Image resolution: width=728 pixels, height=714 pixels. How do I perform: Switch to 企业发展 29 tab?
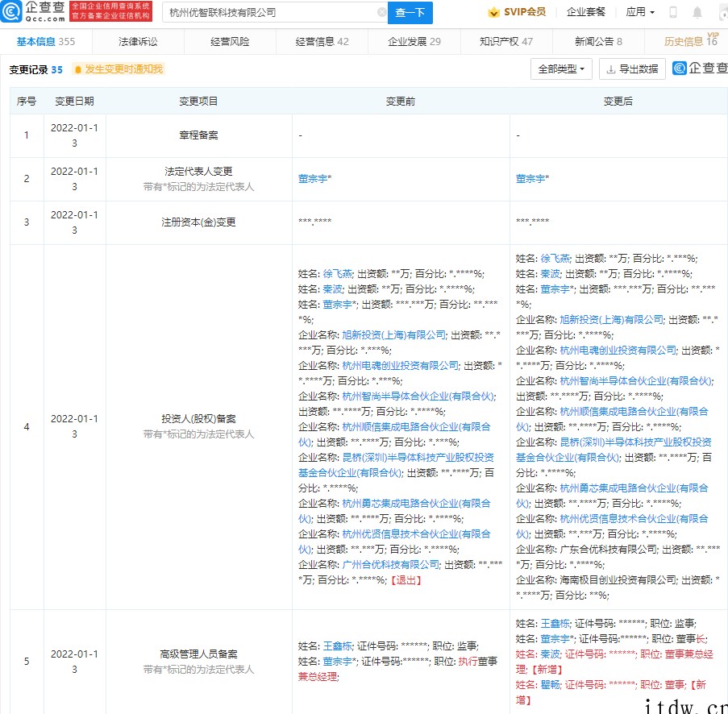414,42
